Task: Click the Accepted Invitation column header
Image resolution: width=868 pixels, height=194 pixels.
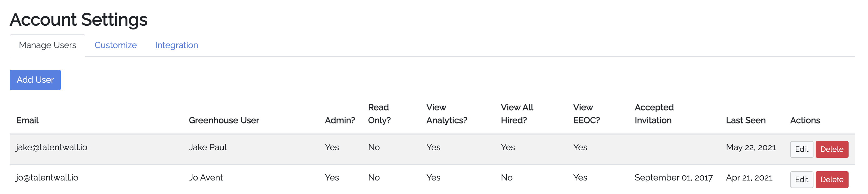Action: (654, 114)
